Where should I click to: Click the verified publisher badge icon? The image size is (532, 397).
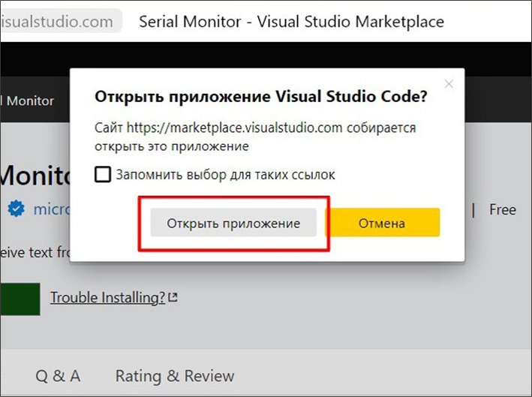point(17,209)
